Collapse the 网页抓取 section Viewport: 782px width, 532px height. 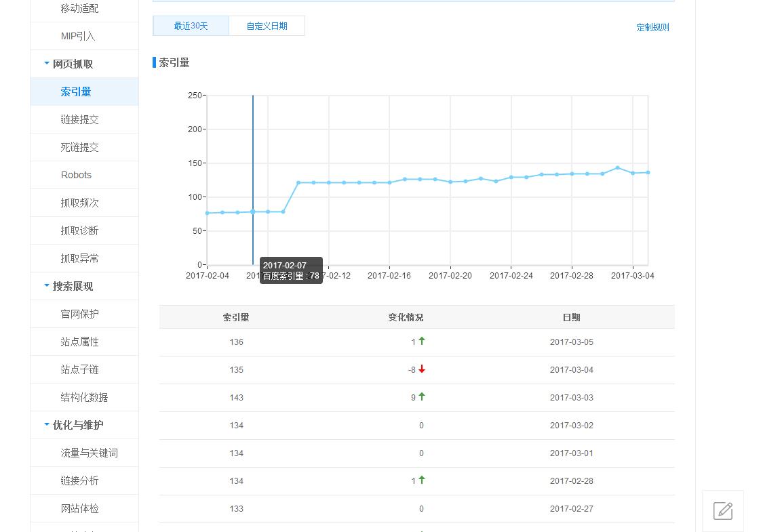pos(47,64)
